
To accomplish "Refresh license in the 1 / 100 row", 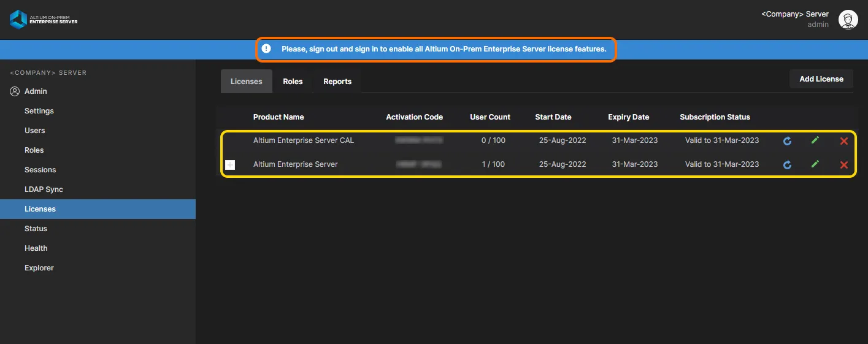I will click(x=787, y=164).
